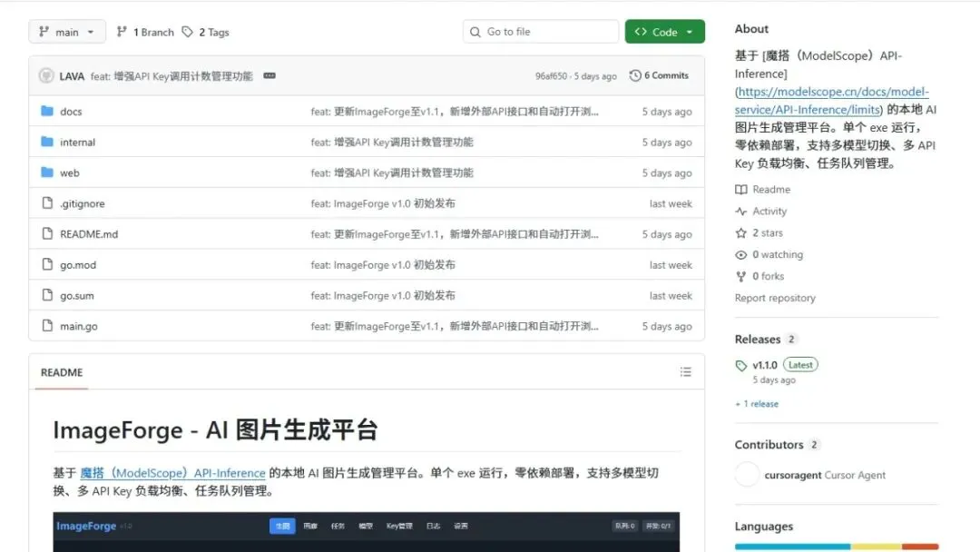Click the main.go file icon

point(47,326)
